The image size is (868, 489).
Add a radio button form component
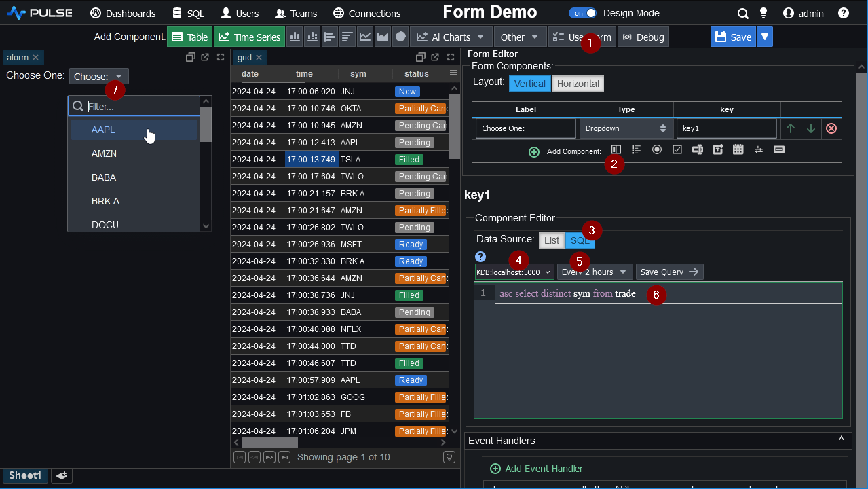click(x=656, y=150)
